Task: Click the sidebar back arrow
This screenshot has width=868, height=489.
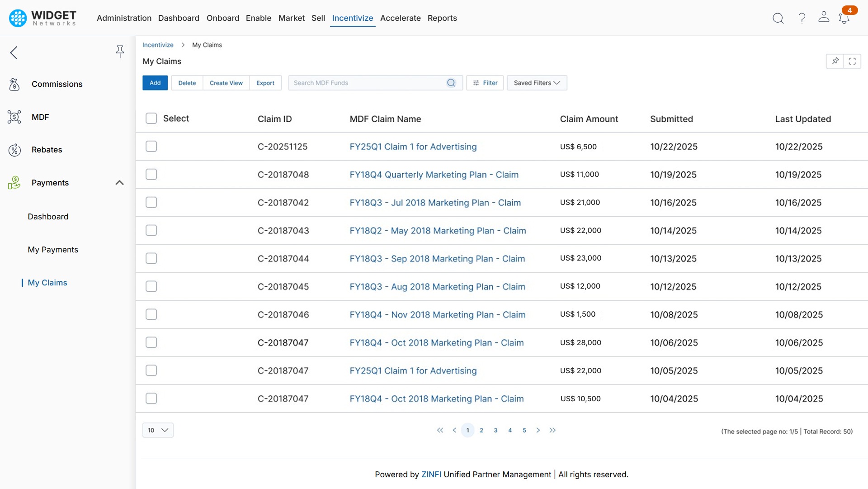Action: pyautogui.click(x=14, y=52)
